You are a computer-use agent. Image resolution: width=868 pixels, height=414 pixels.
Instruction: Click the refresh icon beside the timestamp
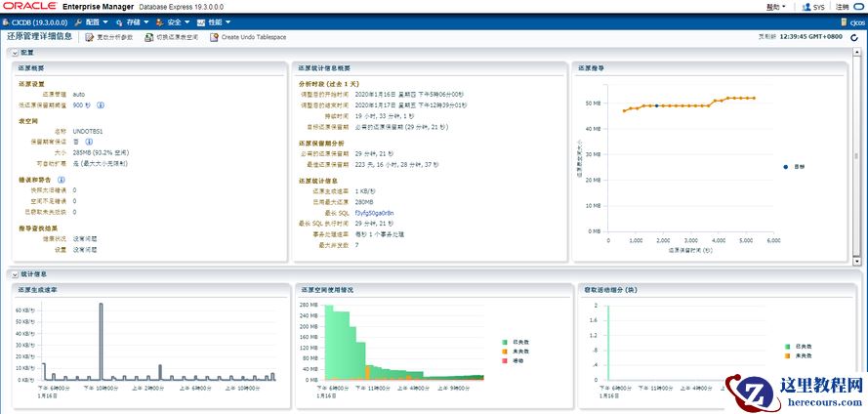pos(854,37)
